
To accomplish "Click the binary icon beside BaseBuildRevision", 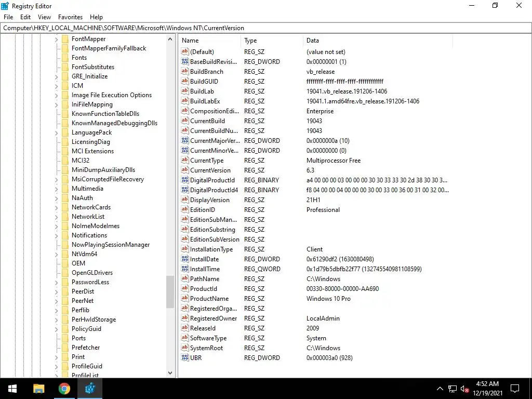I will (185, 61).
